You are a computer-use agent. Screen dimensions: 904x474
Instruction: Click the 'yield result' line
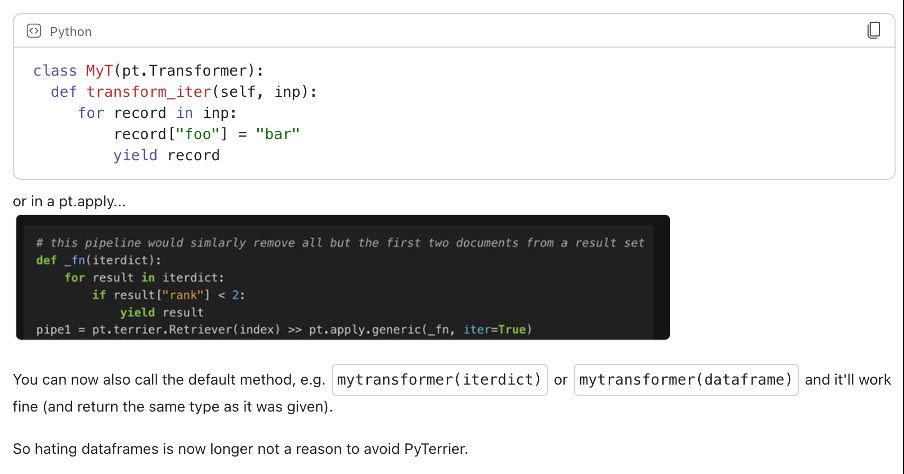coord(161,313)
